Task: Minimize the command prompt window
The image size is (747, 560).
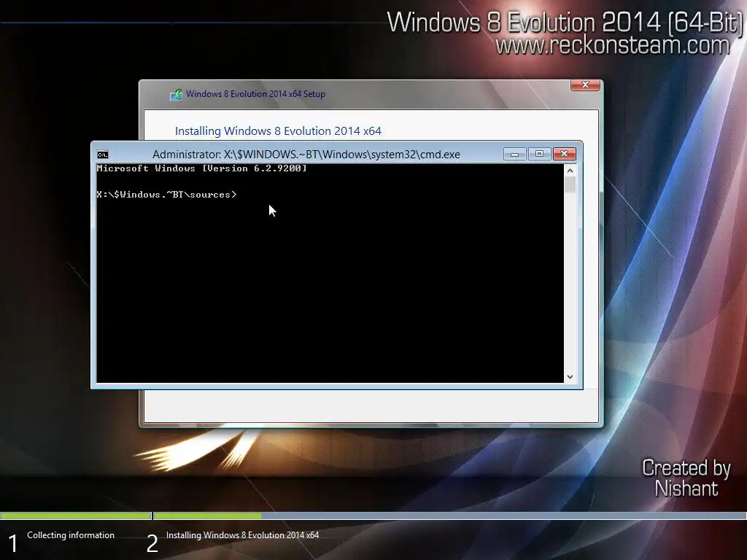Action: (x=514, y=154)
